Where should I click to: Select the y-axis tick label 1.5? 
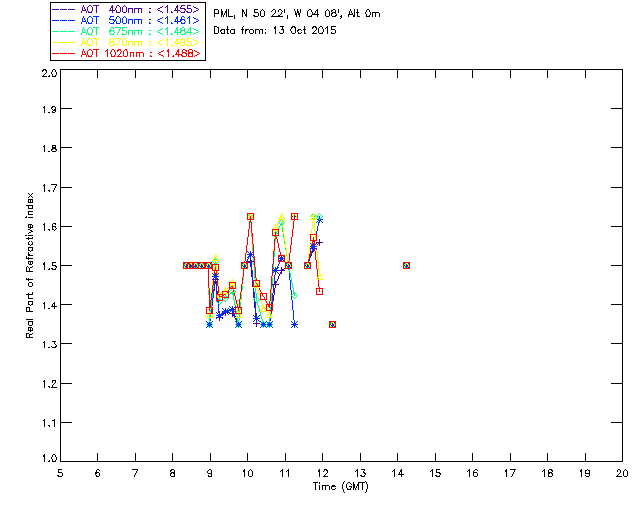(49, 266)
